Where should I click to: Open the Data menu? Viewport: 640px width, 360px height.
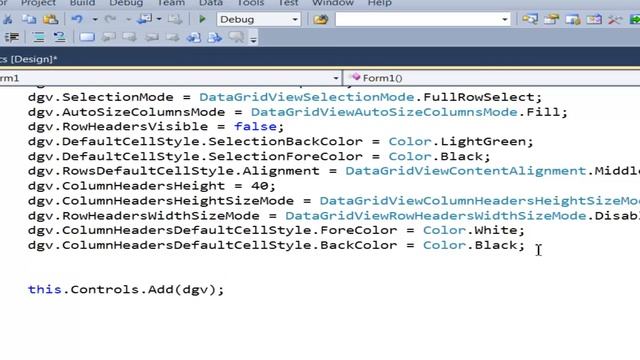pos(211,3)
